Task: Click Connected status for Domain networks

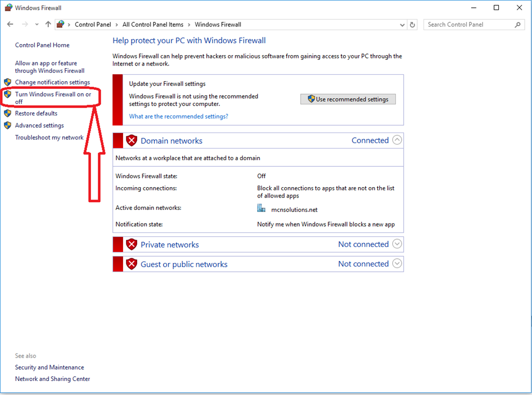Action: (x=370, y=140)
